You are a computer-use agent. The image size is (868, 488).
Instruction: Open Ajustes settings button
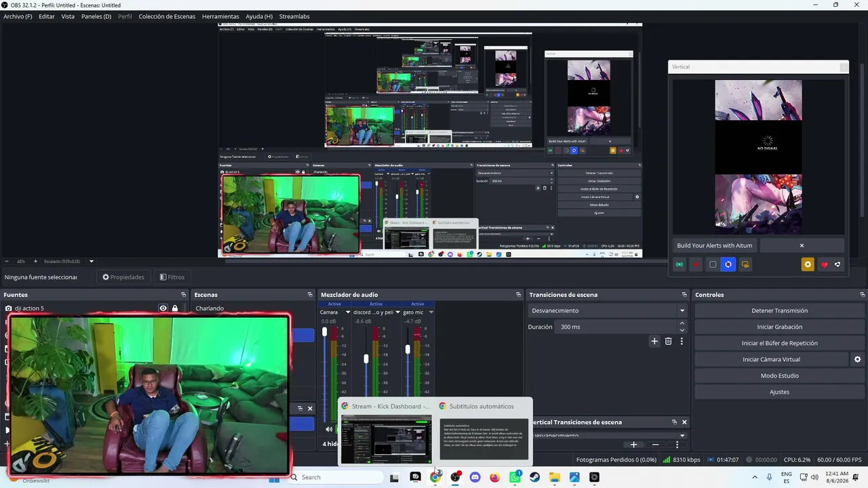point(780,392)
